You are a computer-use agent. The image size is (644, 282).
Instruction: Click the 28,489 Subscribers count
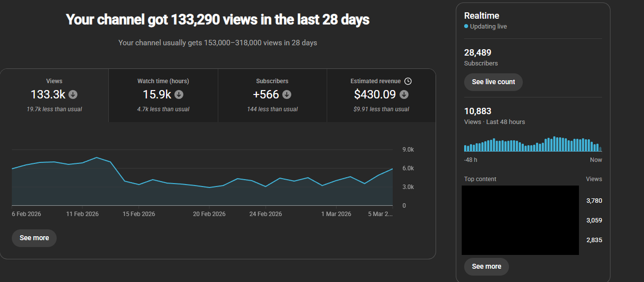click(x=477, y=53)
